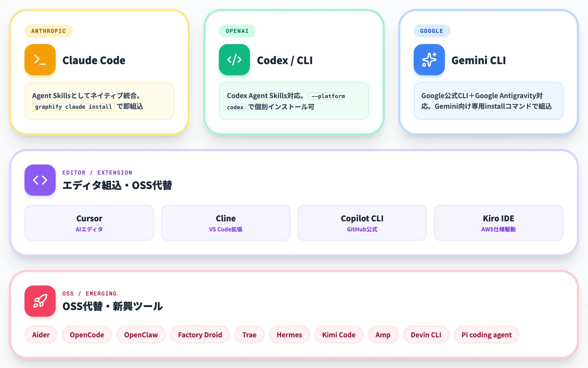Click the Kimi Code pill

(339, 335)
